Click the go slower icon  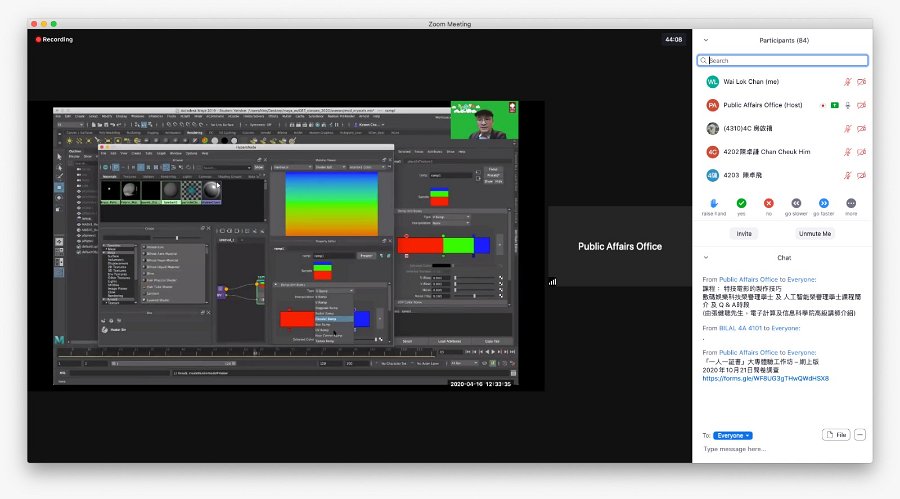click(796, 203)
